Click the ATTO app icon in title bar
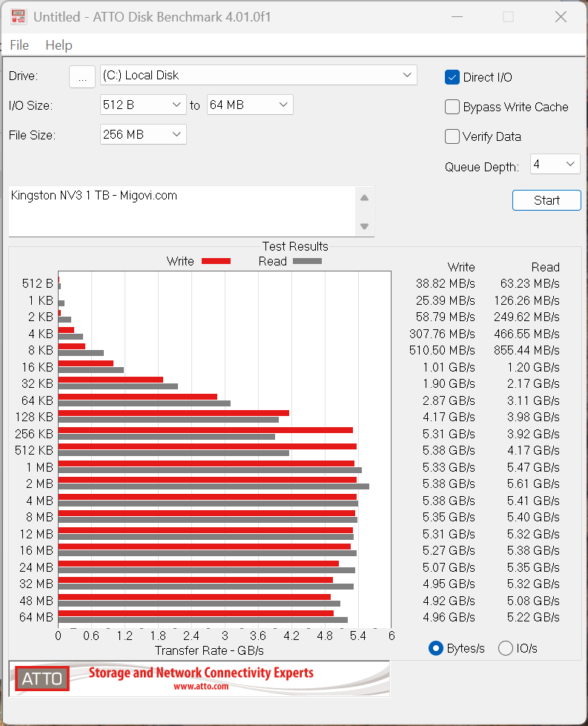 19,16
